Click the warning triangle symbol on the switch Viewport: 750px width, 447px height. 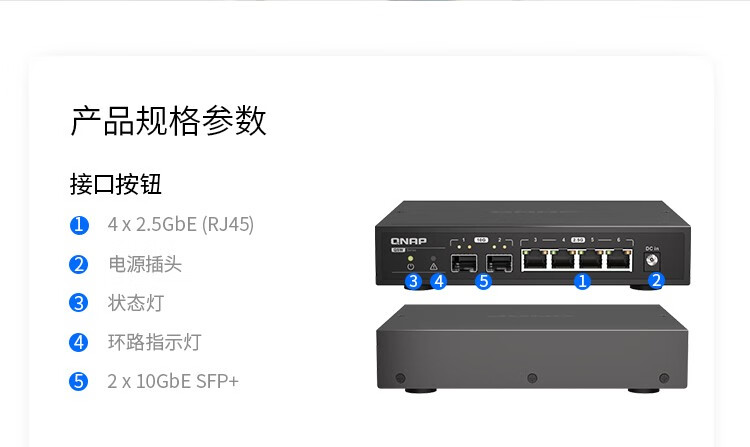[433, 267]
